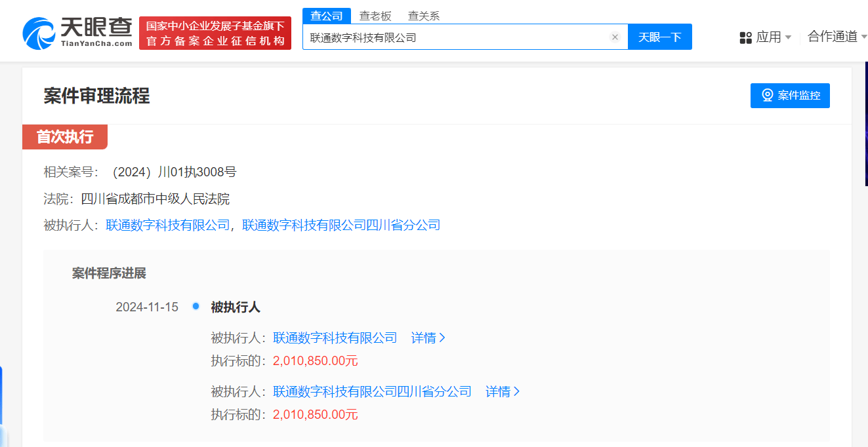The height and width of the screenshot is (447, 868).
Task: Open the 应用 grid icon menu
Action: [745, 37]
